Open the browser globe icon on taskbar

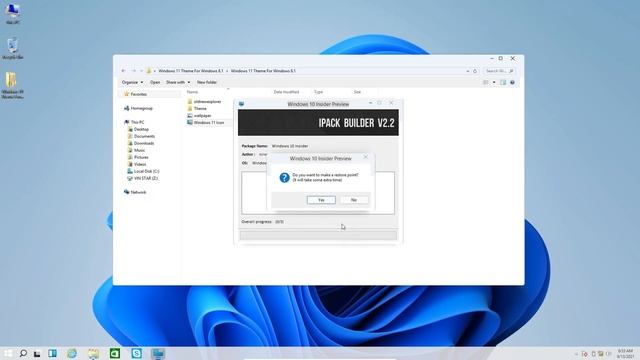pyautogui.click(x=72, y=353)
